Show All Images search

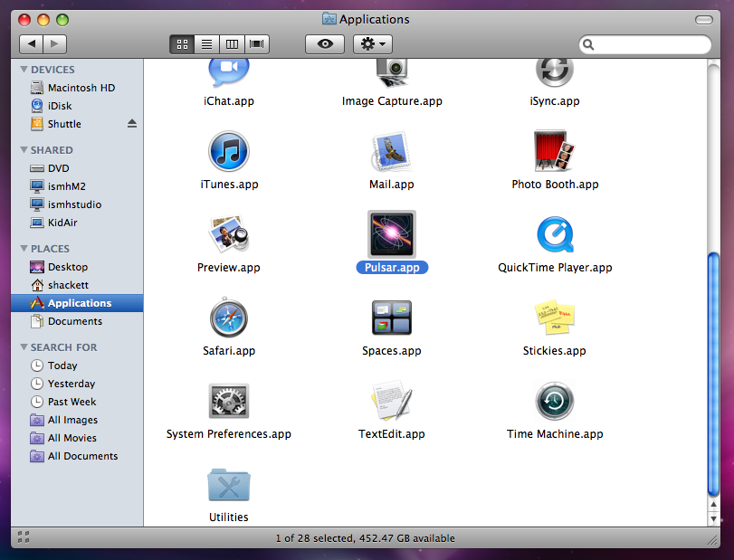[x=77, y=420]
